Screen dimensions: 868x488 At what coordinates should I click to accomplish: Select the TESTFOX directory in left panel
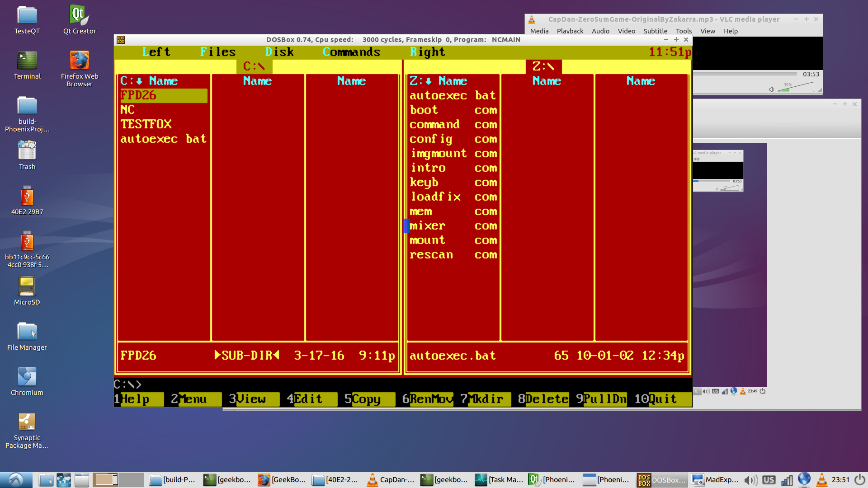[146, 124]
